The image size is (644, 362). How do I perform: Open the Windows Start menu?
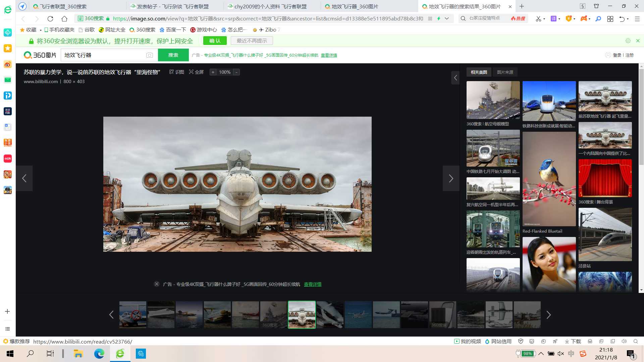pyautogui.click(x=10, y=354)
